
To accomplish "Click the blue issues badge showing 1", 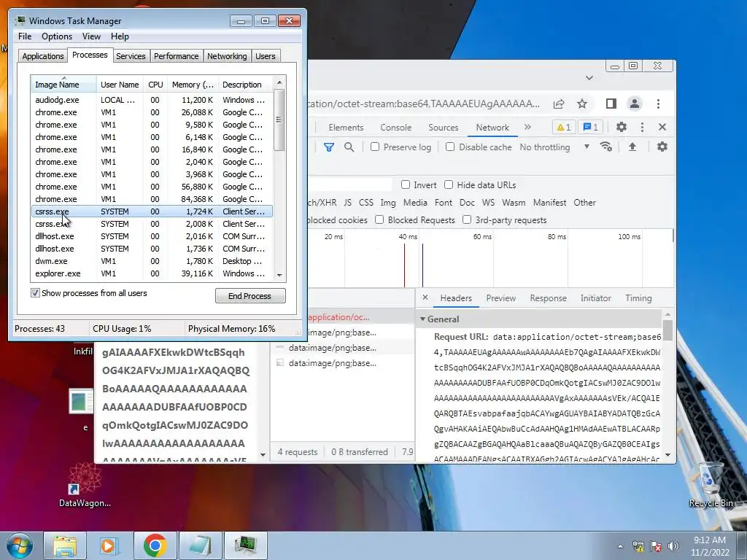I will coord(591,127).
